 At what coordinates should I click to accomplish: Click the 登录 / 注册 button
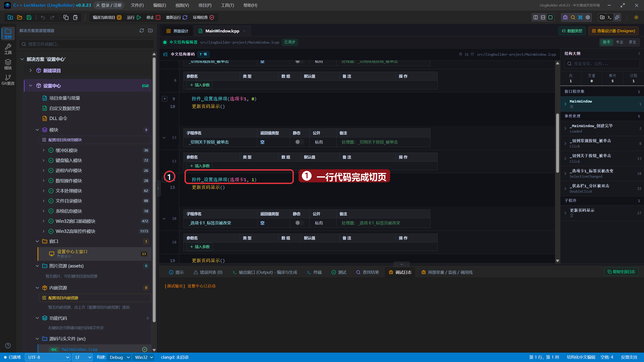pyautogui.click(x=109, y=5)
